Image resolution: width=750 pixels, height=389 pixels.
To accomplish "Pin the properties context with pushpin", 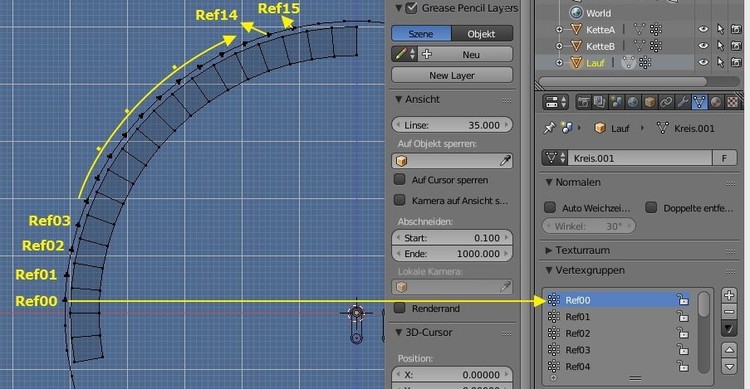I will click(x=549, y=128).
